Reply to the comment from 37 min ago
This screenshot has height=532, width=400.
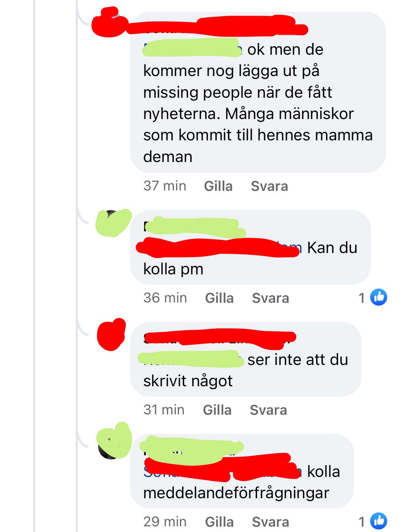coord(269,186)
